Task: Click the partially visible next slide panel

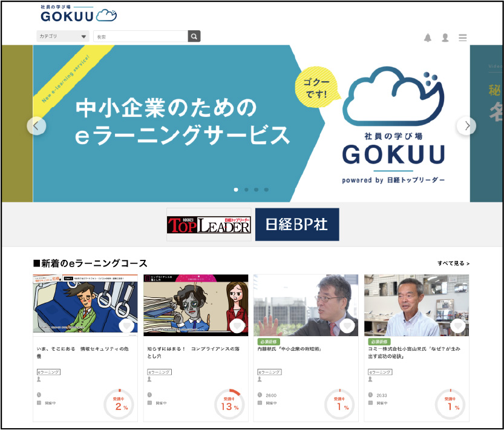Action: point(486,124)
